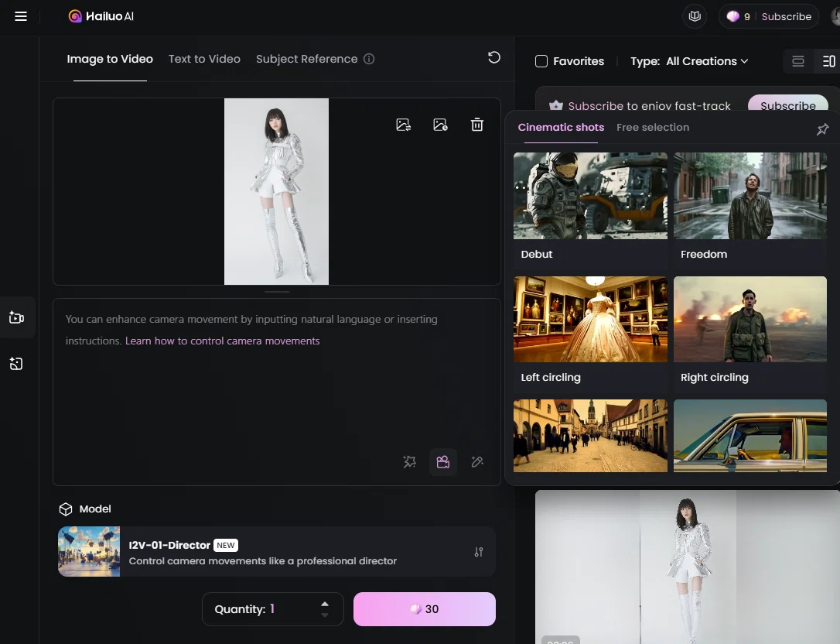
Task: Toggle the Favorites checkbox
Action: (541, 61)
